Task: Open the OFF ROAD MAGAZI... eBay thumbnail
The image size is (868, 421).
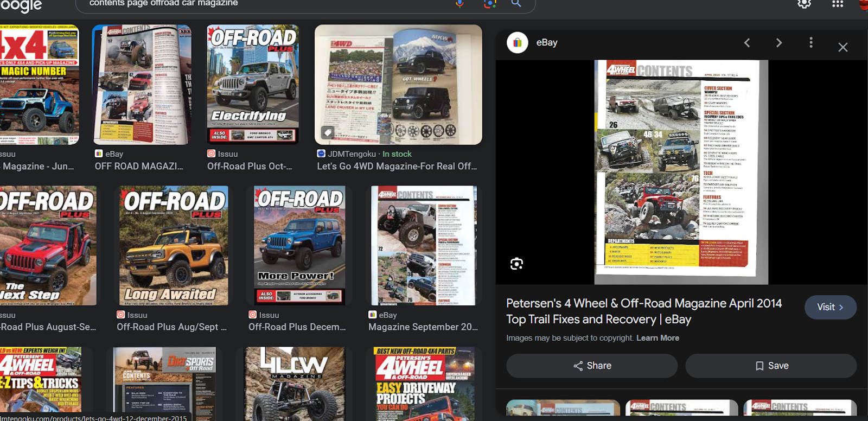Action: [142, 84]
